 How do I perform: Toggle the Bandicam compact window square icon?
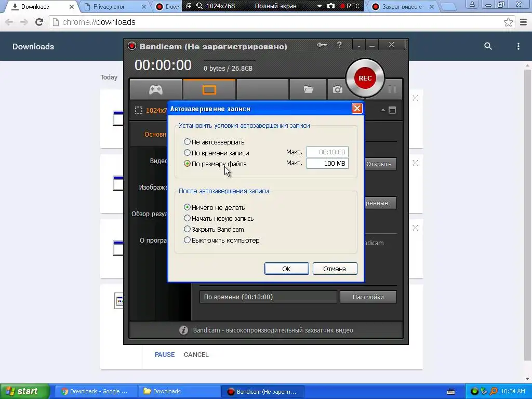pos(392,110)
